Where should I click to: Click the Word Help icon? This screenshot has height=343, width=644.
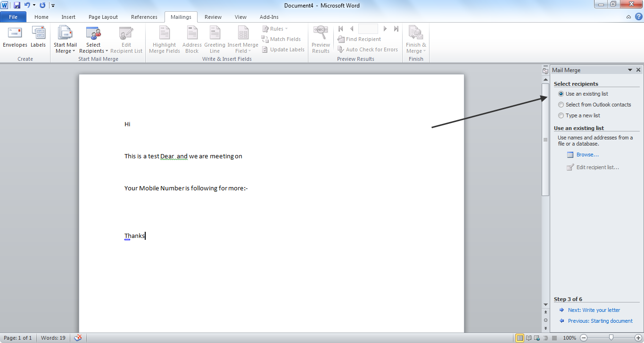638,17
